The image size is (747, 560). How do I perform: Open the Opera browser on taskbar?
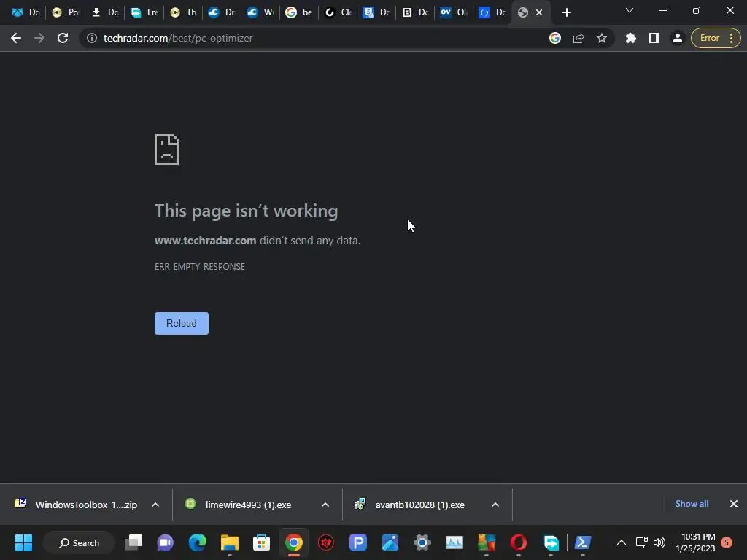click(x=519, y=542)
